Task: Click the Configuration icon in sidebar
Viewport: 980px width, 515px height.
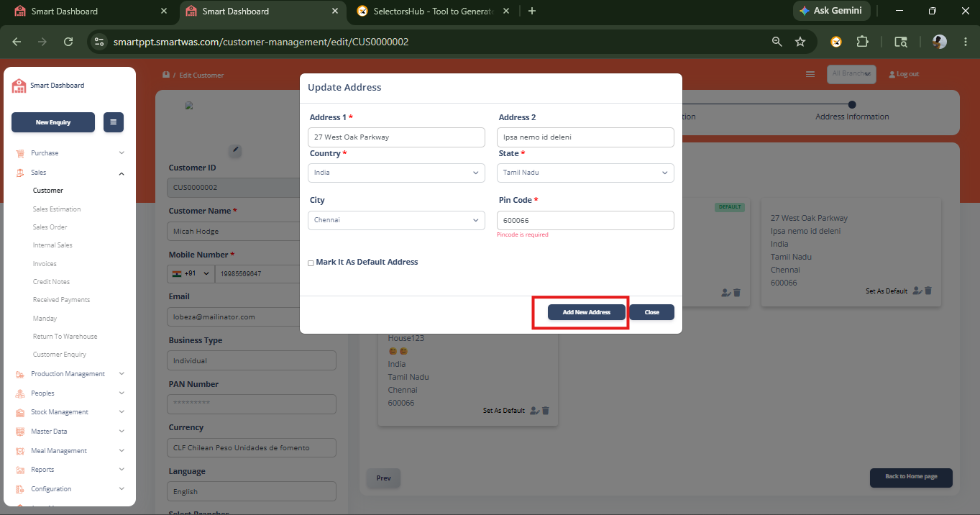Action: tap(19, 489)
